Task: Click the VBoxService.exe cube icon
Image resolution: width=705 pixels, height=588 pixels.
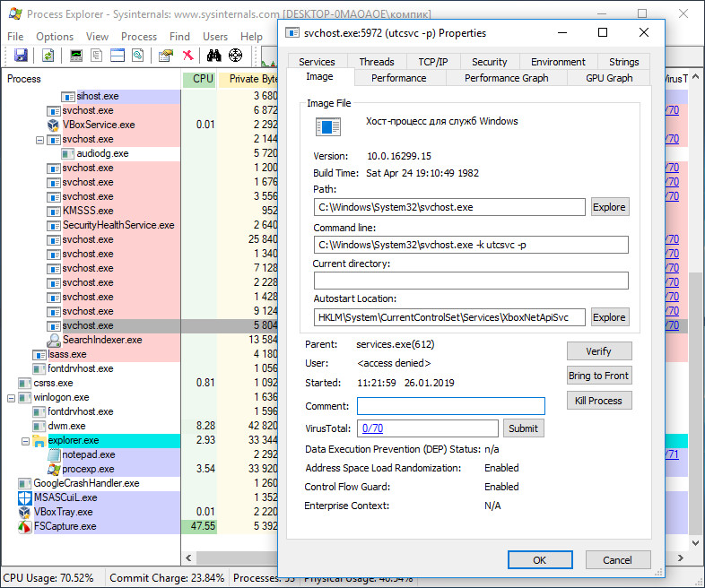Action: [54, 125]
